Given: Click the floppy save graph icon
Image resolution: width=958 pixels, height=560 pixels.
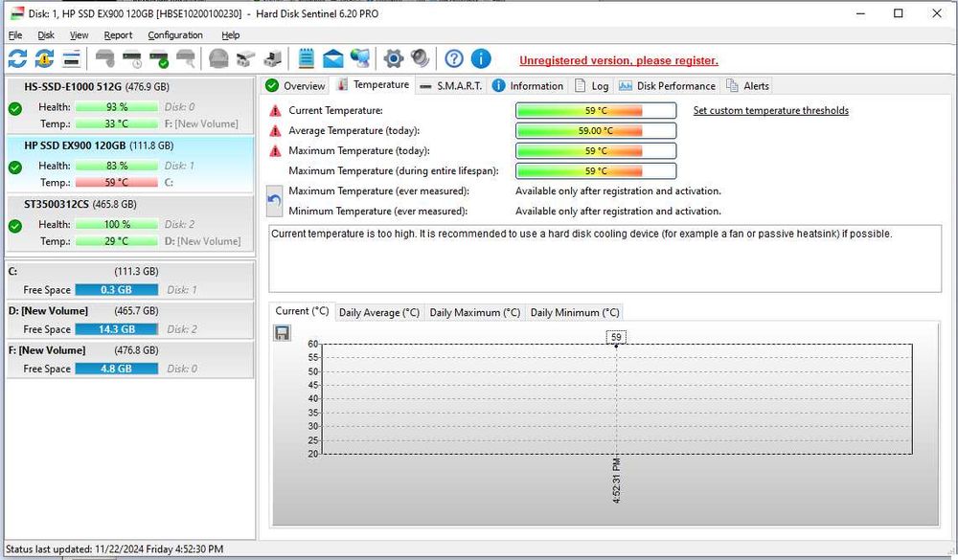Looking at the screenshot, I should pos(283,333).
